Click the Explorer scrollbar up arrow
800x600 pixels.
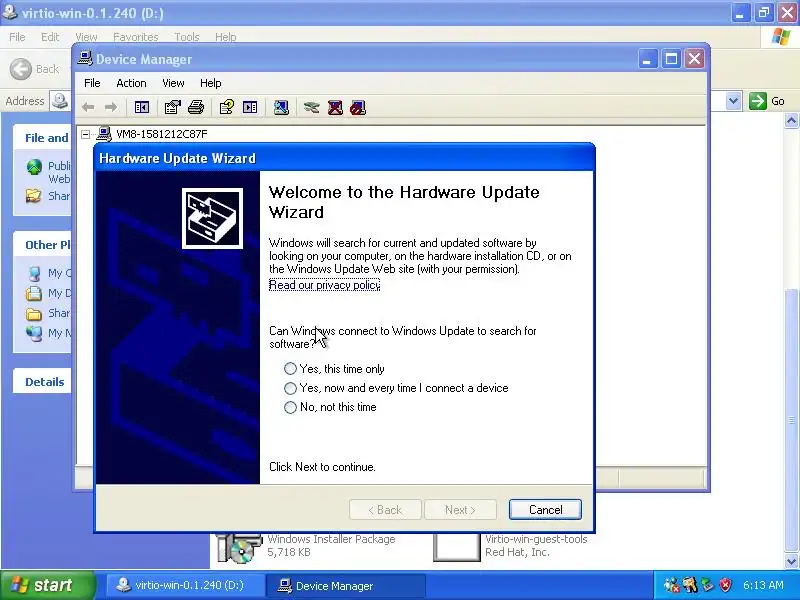click(x=791, y=120)
